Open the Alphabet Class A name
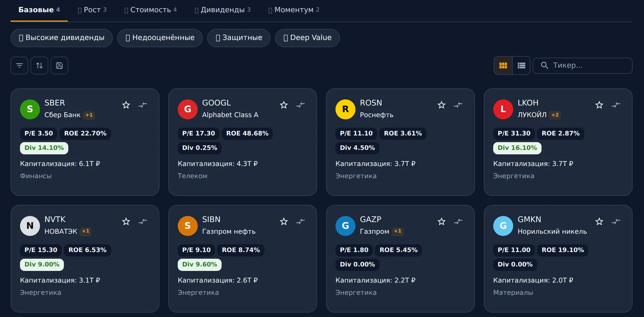This screenshot has width=644, height=317. (x=230, y=115)
